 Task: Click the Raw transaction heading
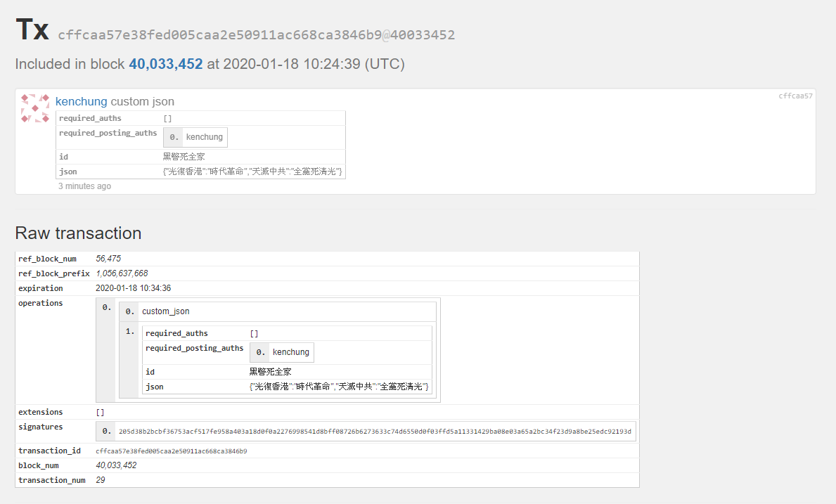tap(78, 233)
